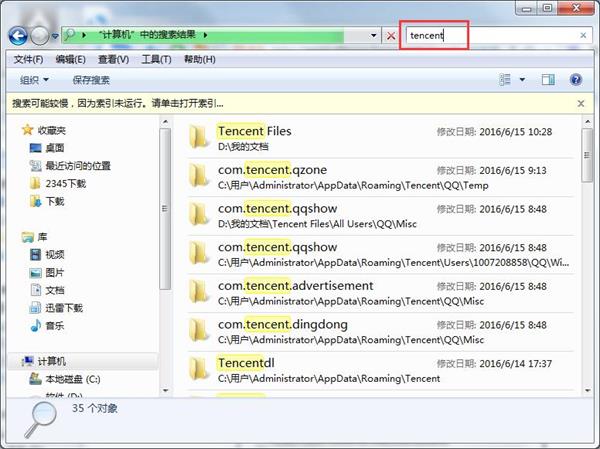Open 文档 library
Viewport: 600px width, 449px height.
pyautogui.click(x=55, y=290)
